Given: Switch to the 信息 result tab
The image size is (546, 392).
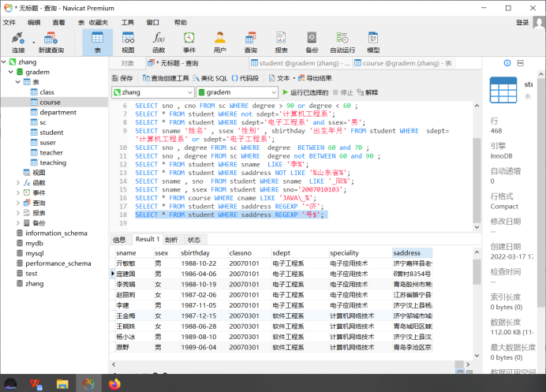Looking at the screenshot, I should [119, 240].
